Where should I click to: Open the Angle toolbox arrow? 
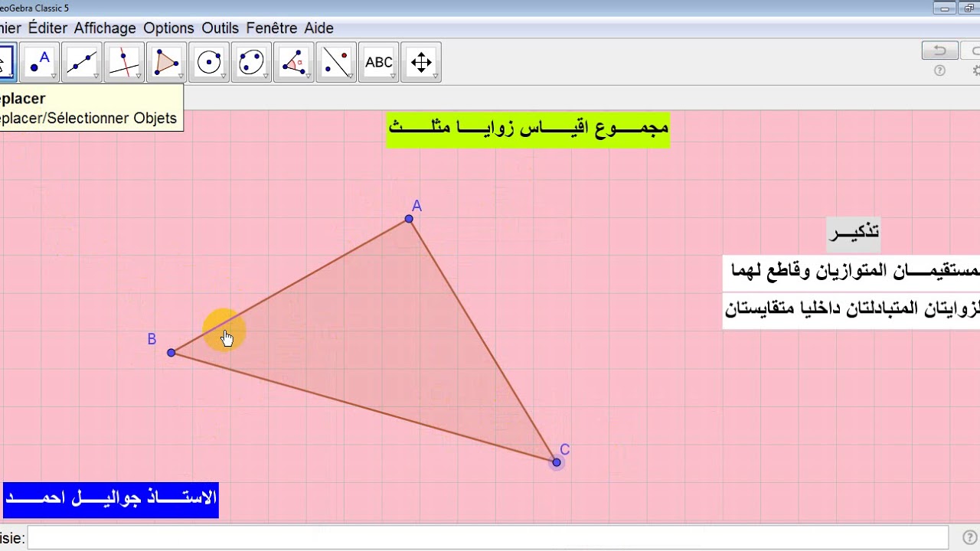pyautogui.click(x=309, y=77)
